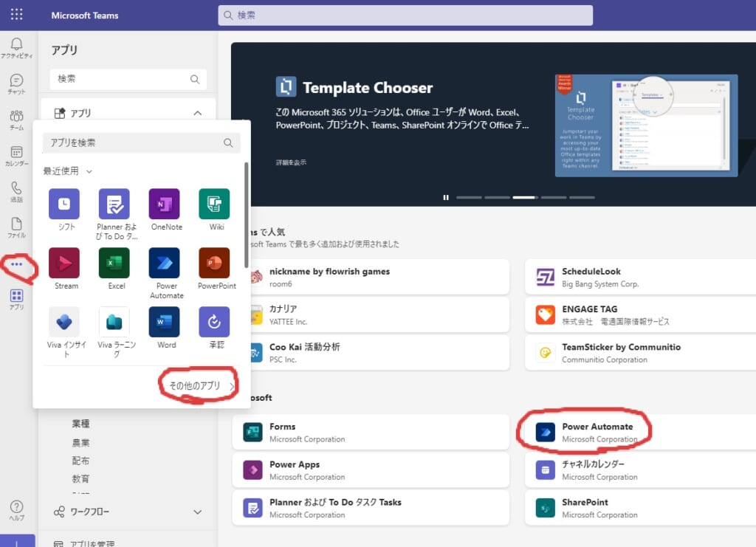Select the Power Automate app card

pos(639,433)
